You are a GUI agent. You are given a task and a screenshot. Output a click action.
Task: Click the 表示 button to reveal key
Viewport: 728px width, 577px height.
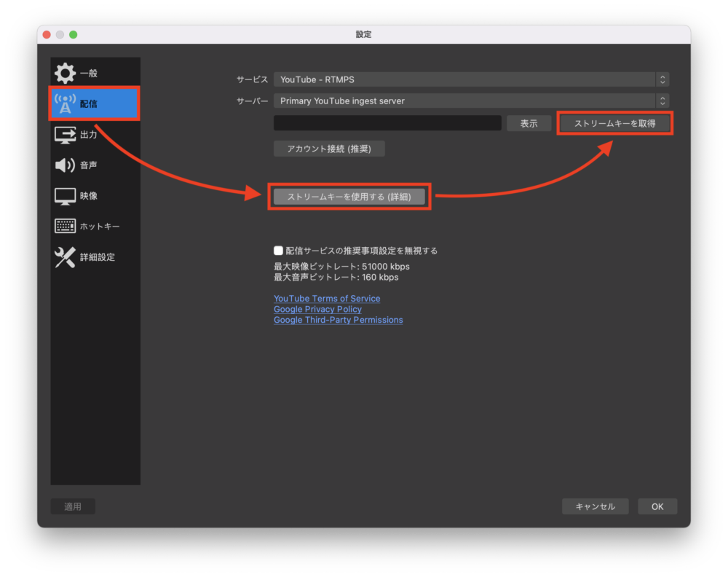[x=529, y=123]
